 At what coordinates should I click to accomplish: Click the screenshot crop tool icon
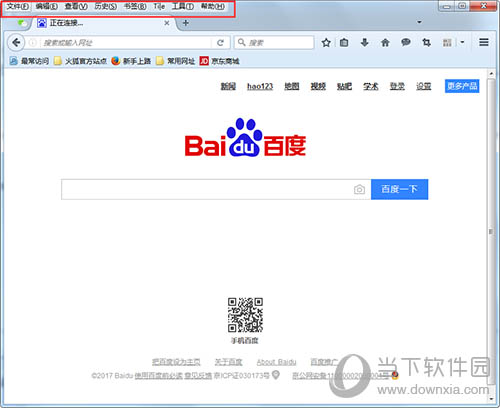[426, 42]
